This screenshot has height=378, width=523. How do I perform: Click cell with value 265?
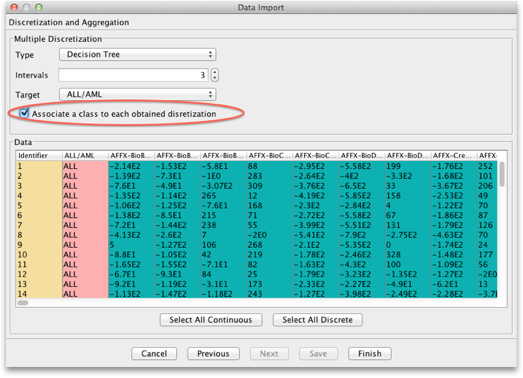pyautogui.click(x=223, y=196)
